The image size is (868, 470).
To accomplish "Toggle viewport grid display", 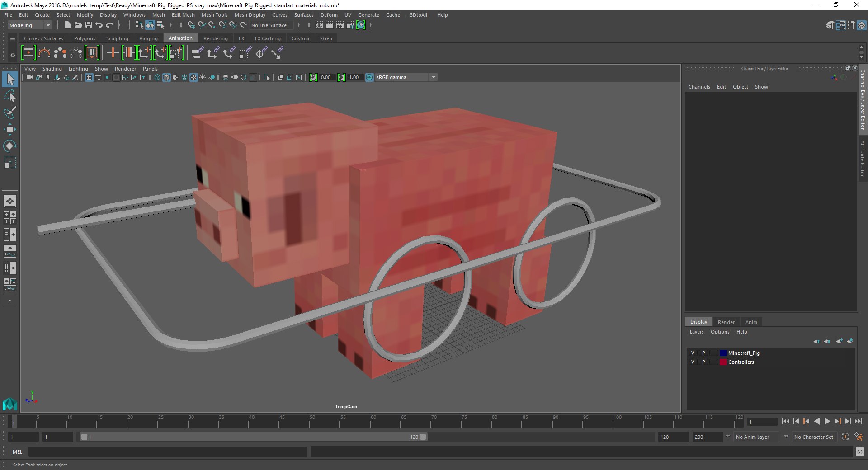I will tap(89, 77).
